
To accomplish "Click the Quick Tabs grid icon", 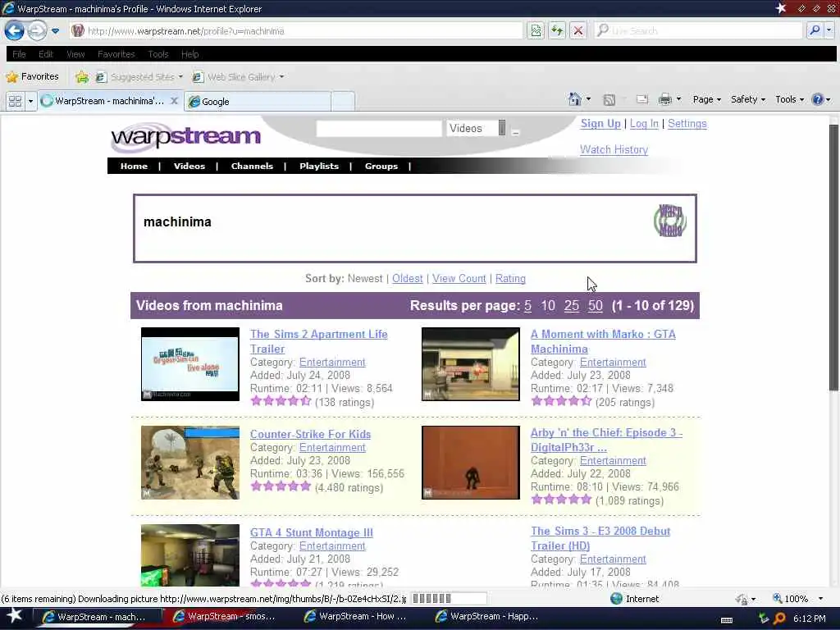I will [x=15, y=101].
